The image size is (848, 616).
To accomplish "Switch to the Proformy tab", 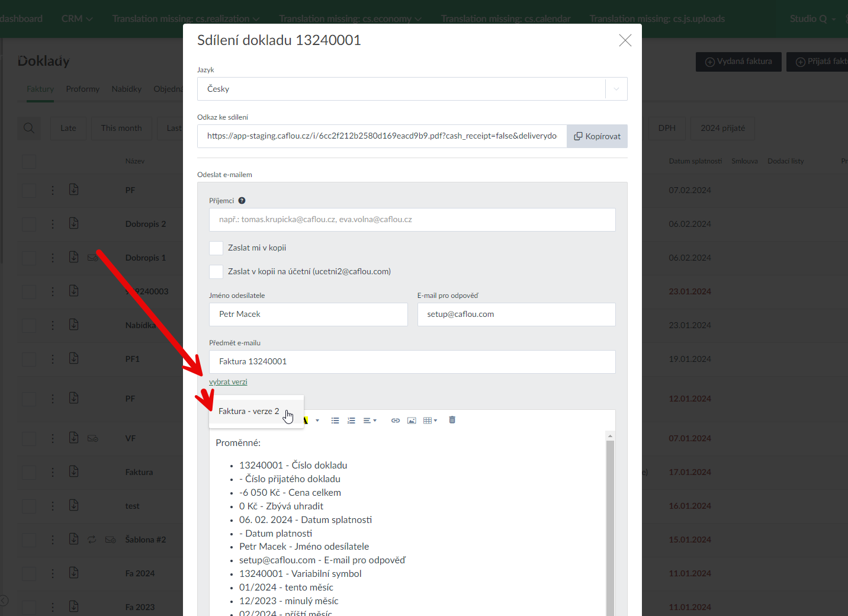I will pos(83,89).
